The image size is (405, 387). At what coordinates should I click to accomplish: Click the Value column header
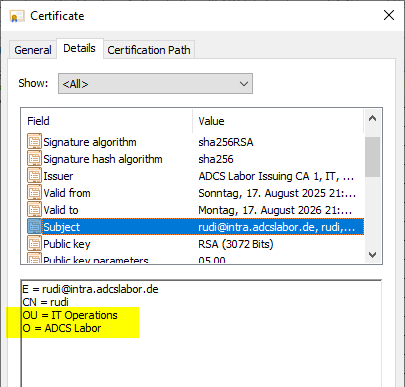[278, 121]
